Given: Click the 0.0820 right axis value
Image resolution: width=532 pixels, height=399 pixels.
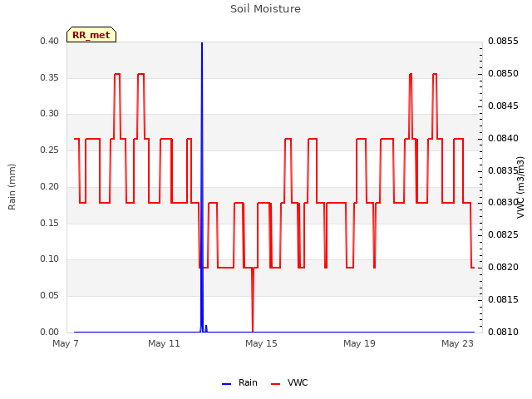Looking at the screenshot, I should 503,268.
